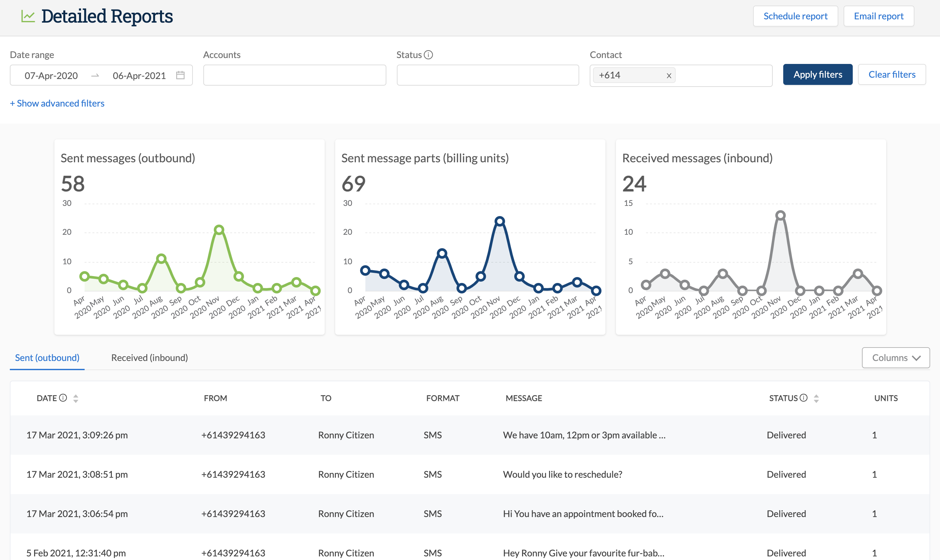Open the Status filter field
This screenshot has width=940, height=560.
(x=487, y=75)
